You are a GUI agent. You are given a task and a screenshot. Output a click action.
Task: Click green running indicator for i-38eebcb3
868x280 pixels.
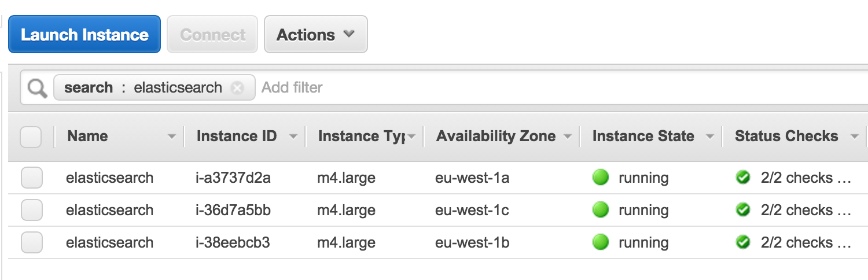(601, 242)
